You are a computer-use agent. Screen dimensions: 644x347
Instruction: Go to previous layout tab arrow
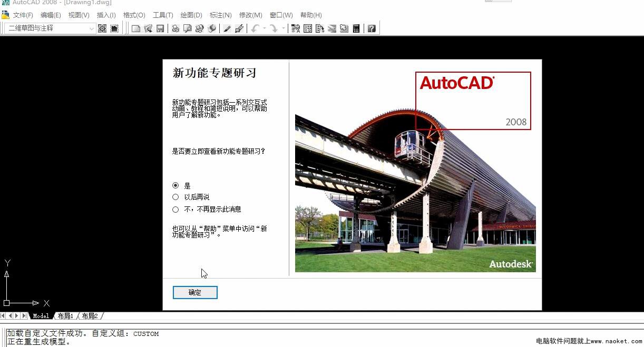pos(10,315)
